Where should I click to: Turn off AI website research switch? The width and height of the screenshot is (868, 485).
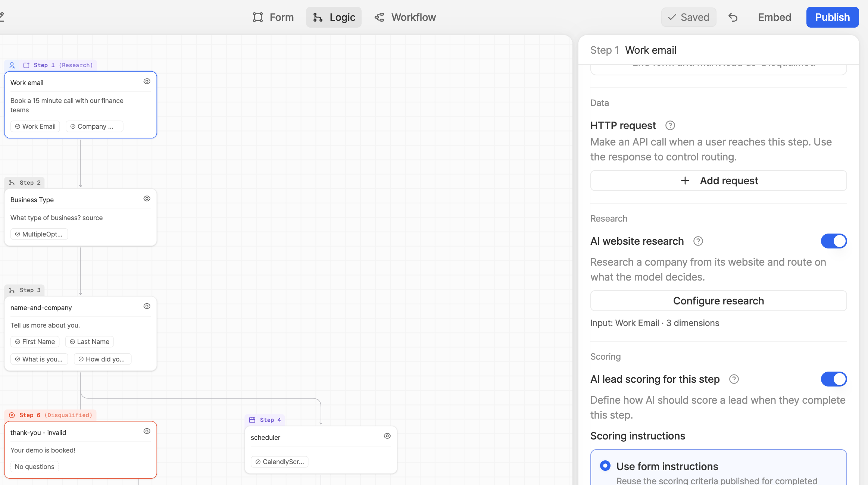pos(834,241)
